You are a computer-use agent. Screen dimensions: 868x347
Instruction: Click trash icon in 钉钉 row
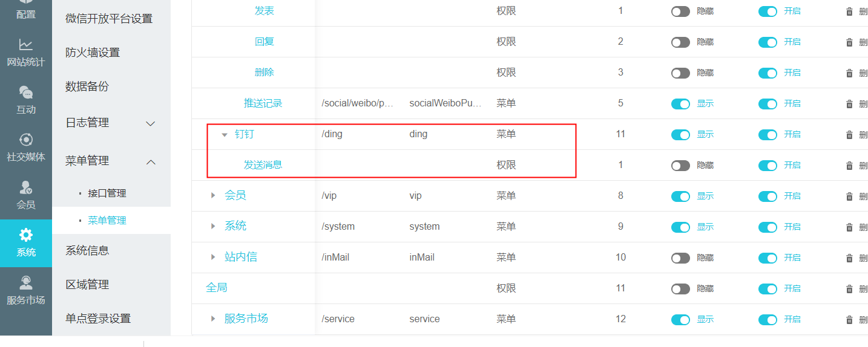click(849, 134)
